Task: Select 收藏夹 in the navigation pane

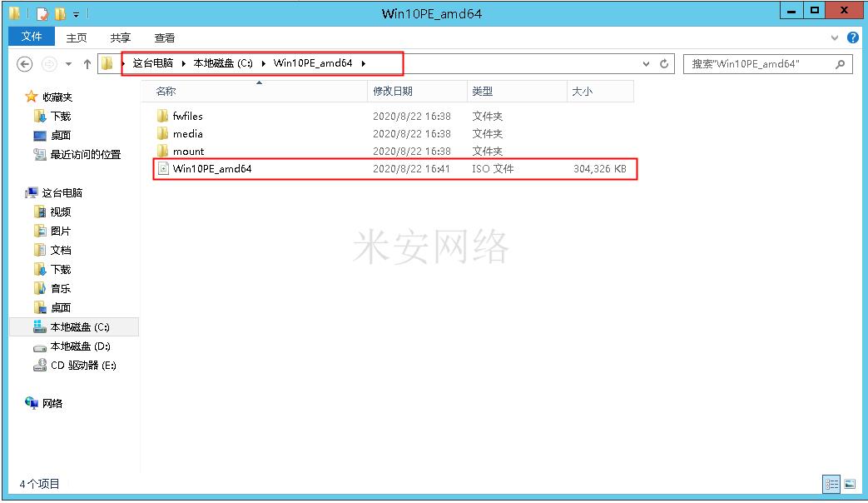Action: click(x=57, y=97)
